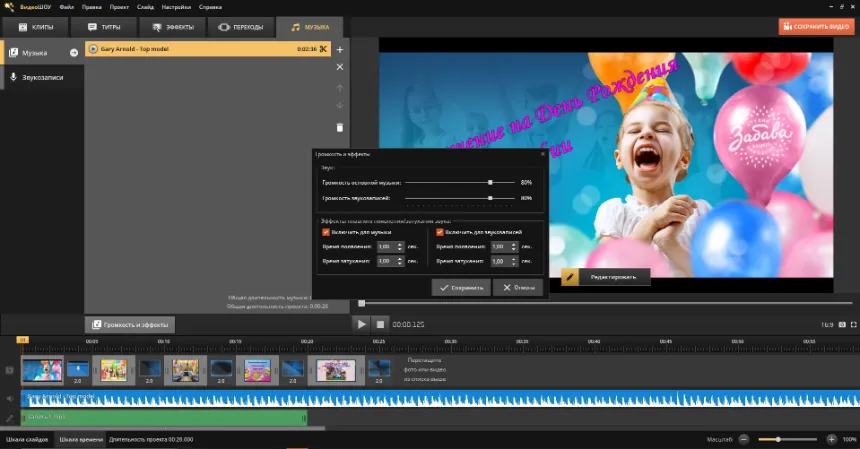Click the main music volume slider handle
Viewport: 860px width, 449px height.
coord(490,183)
